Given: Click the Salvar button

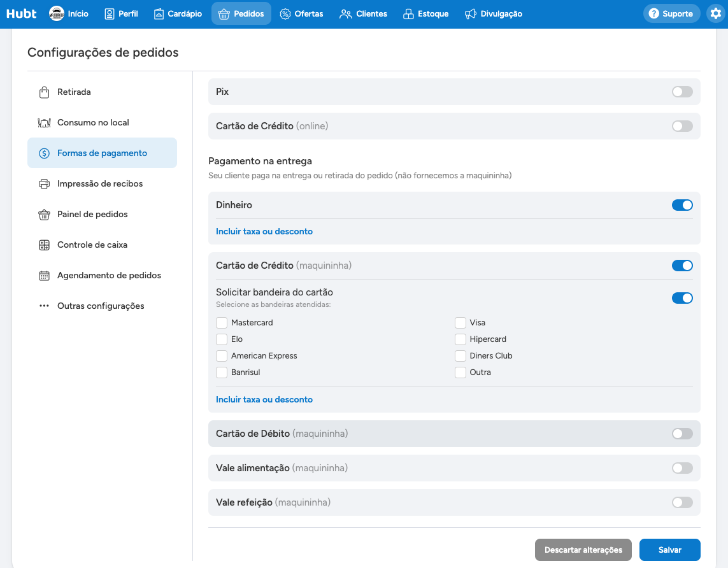Looking at the screenshot, I should pyautogui.click(x=669, y=550).
